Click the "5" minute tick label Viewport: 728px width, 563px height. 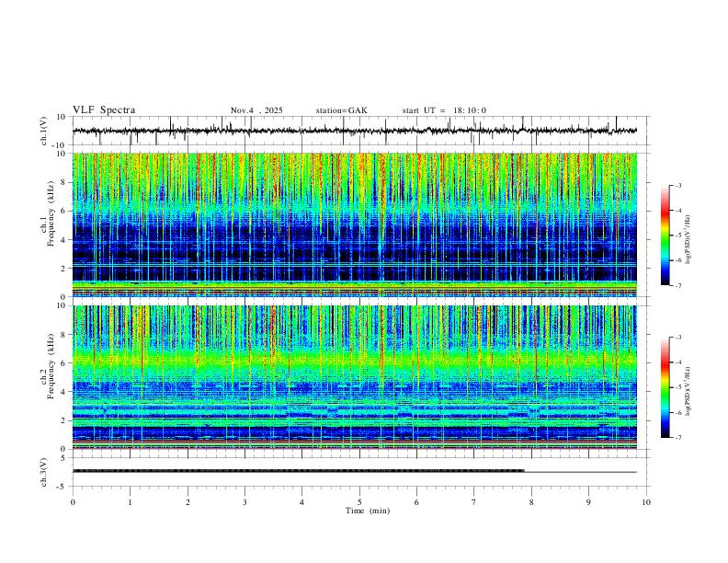359,502
